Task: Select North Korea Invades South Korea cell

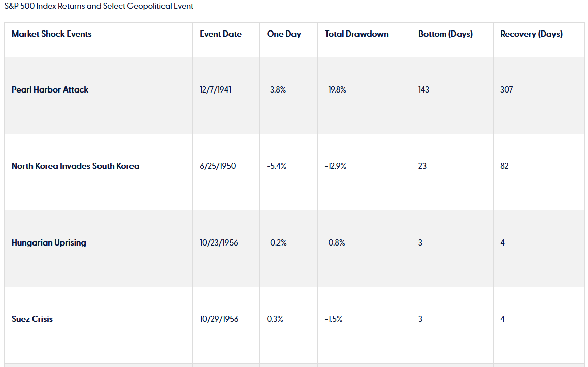Action: [x=75, y=166]
